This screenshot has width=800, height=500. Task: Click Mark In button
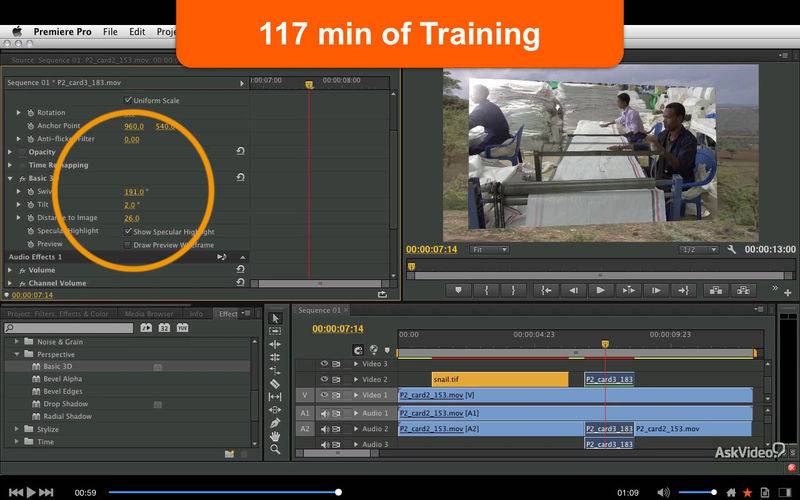(x=486, y=290)
